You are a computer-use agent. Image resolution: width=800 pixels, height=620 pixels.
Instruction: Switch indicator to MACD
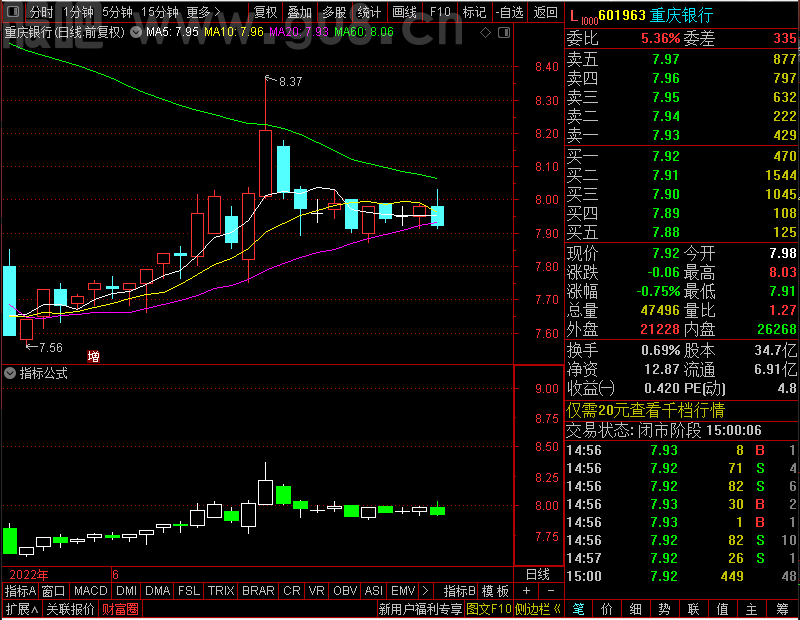point(90,591)
